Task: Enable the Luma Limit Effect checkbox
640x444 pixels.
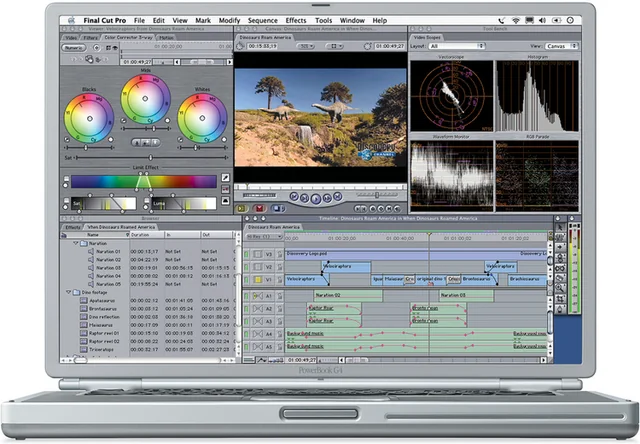Action: (147, 200)
